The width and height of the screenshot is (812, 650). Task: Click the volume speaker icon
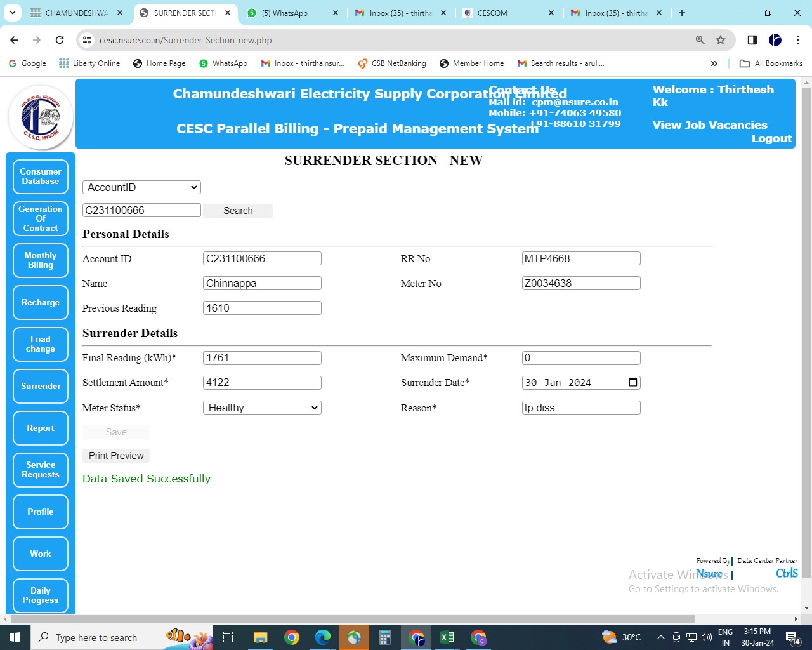pyautogui.click(x=707, y=637)
